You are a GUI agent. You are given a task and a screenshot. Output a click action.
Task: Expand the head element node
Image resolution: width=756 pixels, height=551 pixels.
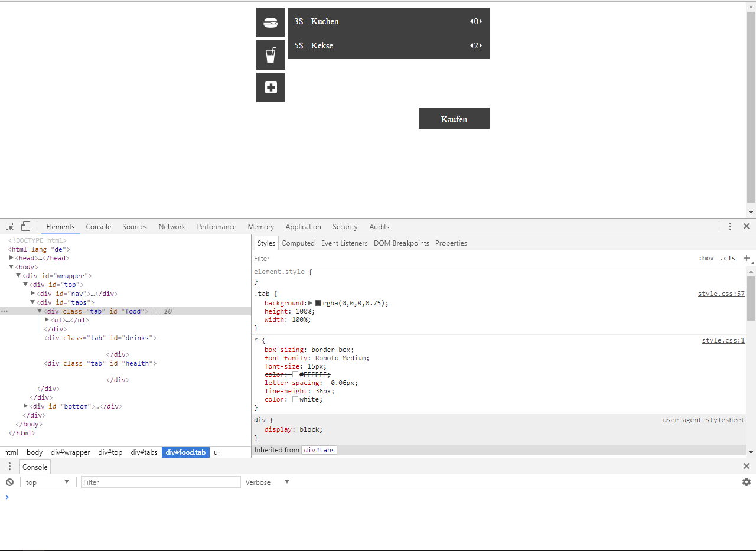click(12, 258)
